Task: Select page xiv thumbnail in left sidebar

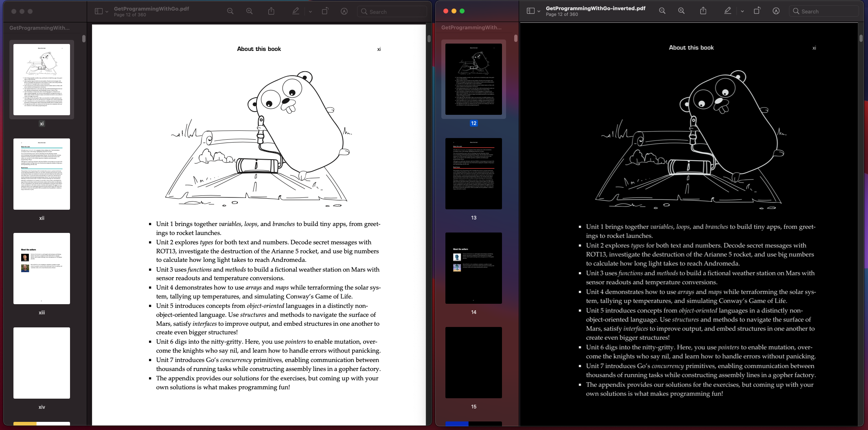Action: [42, 363]
